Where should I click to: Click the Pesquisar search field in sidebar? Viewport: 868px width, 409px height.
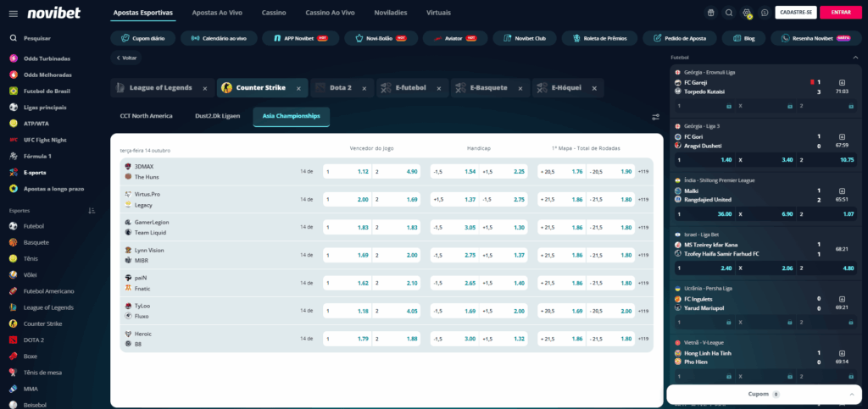(38, 38)
